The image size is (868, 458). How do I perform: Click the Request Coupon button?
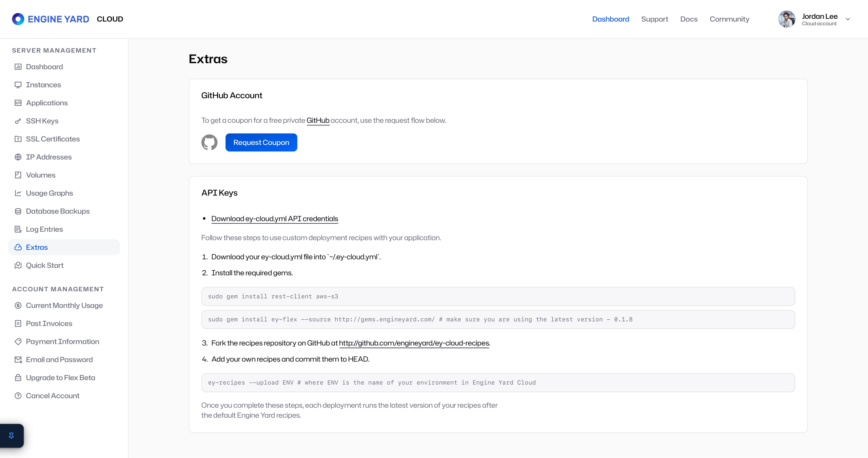coord(261,142)
